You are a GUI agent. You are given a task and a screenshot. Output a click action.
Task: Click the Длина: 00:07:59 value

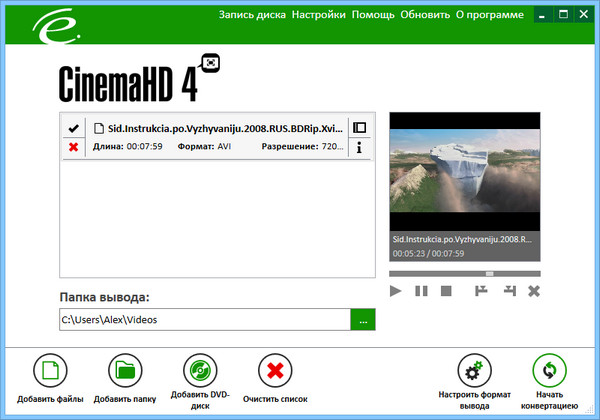tap(127, 147)
